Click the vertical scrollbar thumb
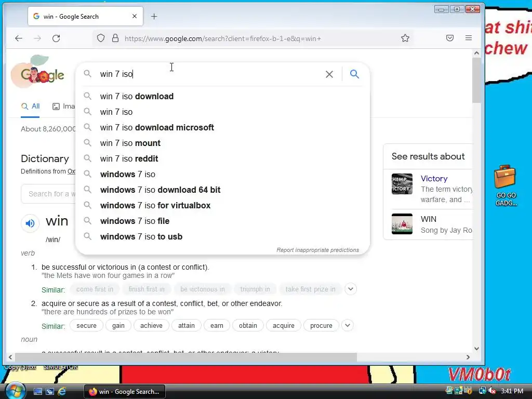The height and width of the screenshot is (399, 532). pos(476,80)
